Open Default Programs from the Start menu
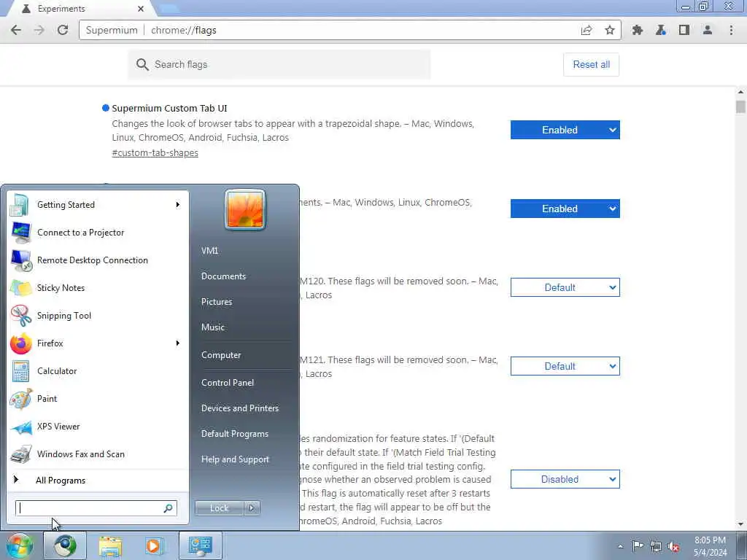The width and height of the screenshot is (747, 560). click(x=235, y=434)
